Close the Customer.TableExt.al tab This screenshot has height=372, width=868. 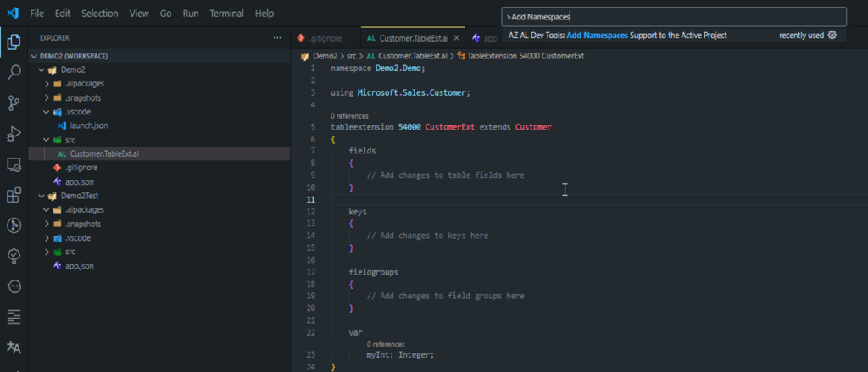click(457, 38)
